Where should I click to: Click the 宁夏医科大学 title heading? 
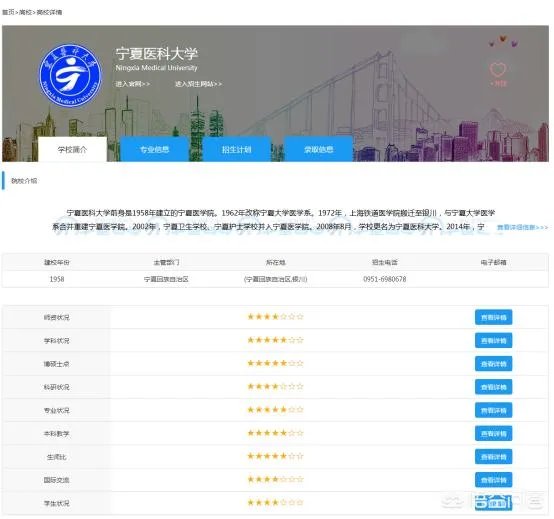tap(157, 54)
